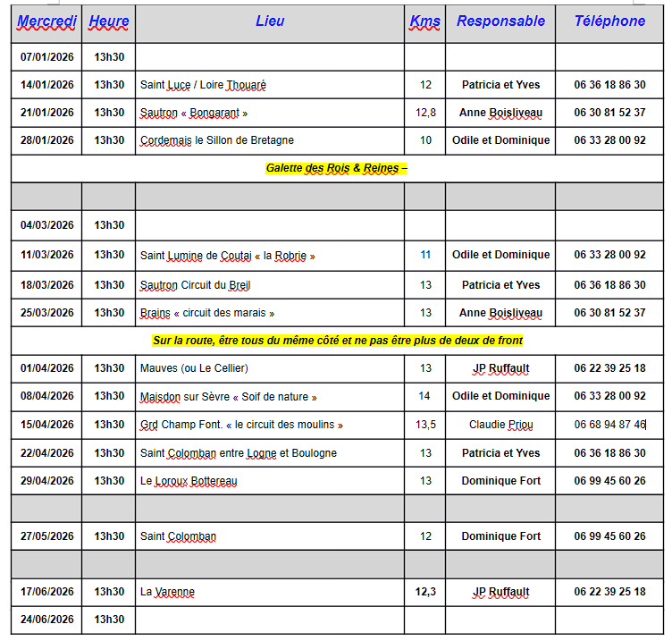Place cursor in Saint Luce / Loire Thouaré cell

204,85
